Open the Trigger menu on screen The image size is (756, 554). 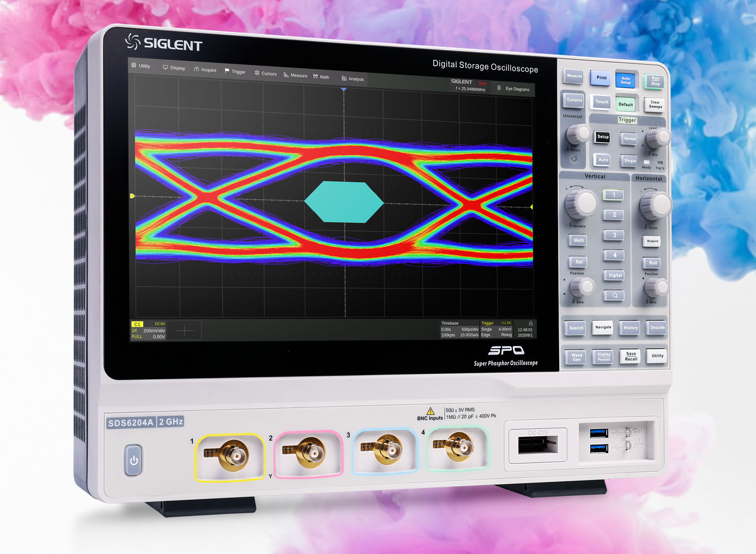(x=235, y=71)
